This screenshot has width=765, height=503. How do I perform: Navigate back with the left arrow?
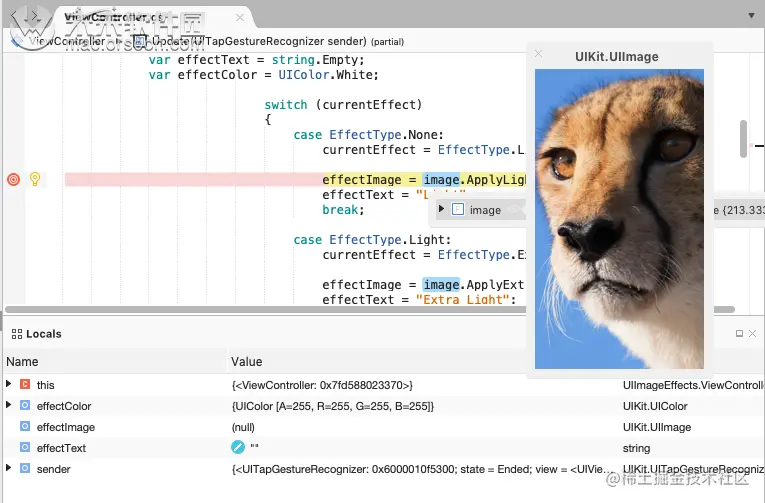tap(15, 16)
